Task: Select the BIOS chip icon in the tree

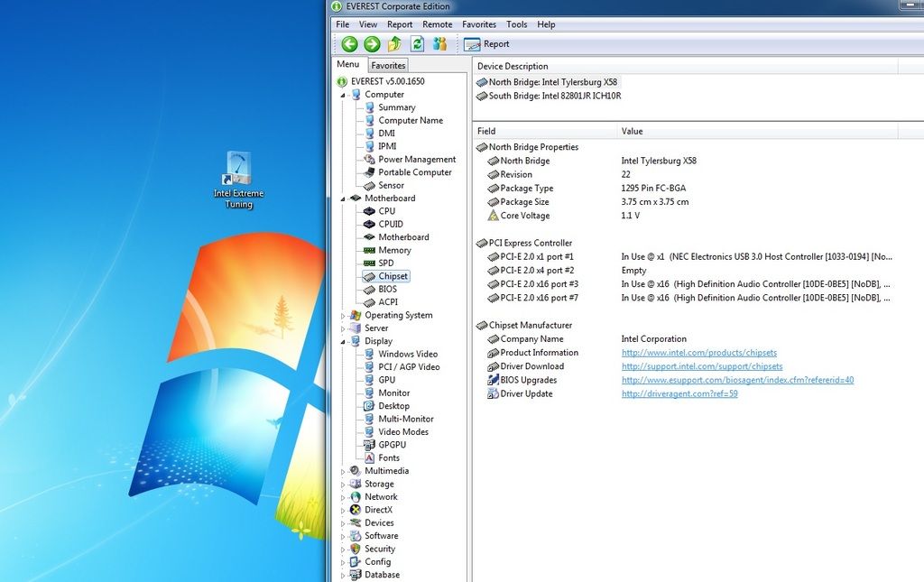Action: (x=369, y=290)
